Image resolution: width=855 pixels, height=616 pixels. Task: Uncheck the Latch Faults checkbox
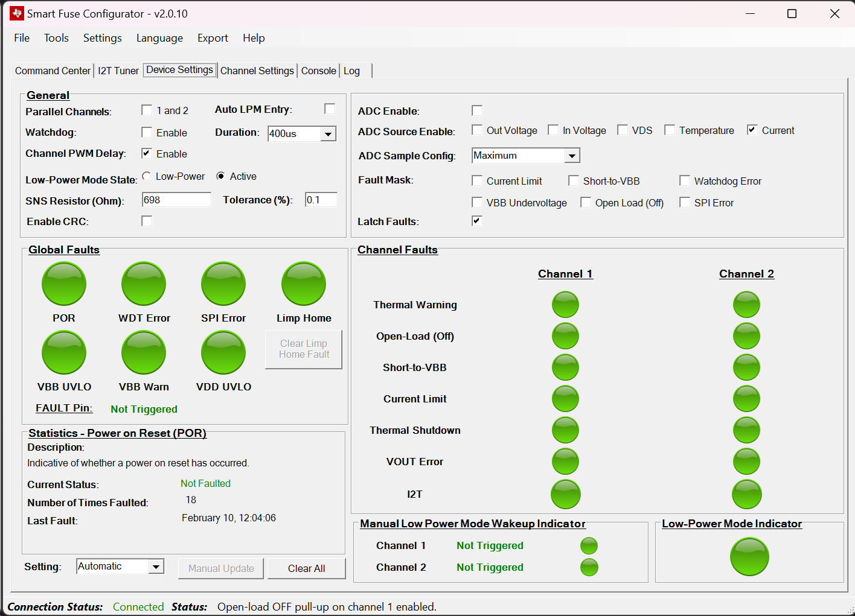477,221
